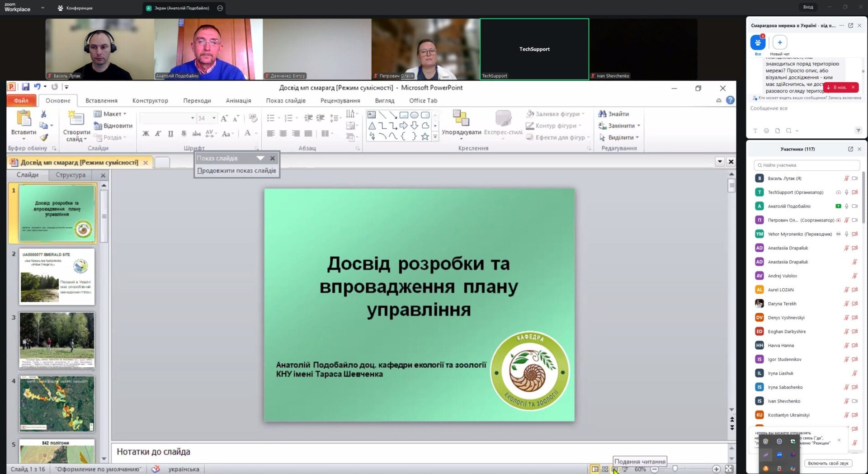Click the Cut scissors icon
868x474 pixels.
[43, 114]
